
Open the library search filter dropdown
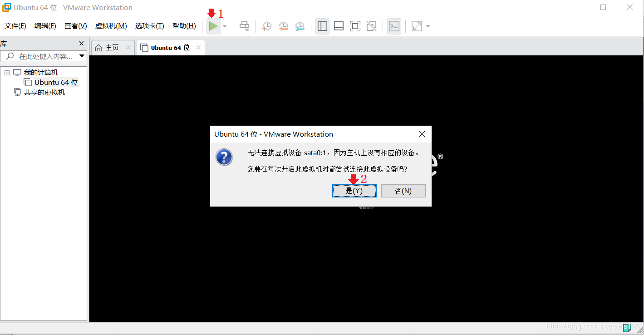click(x=82, y=56)
